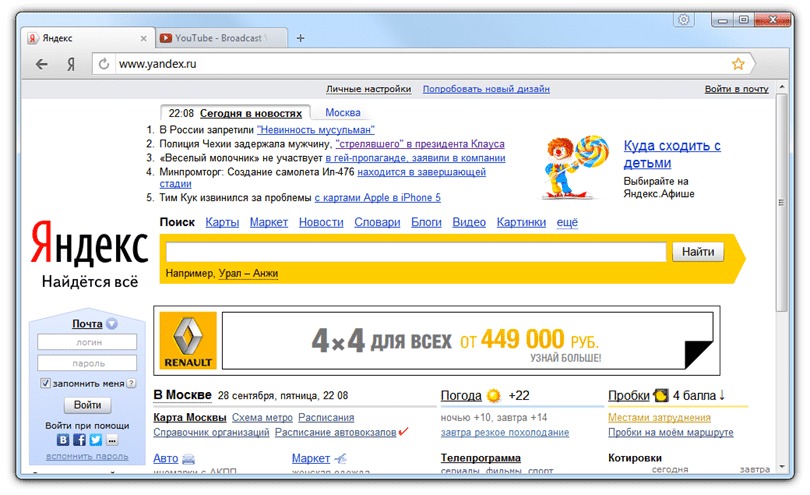Click the 'Войти' login button

click(x=87, y=405)
